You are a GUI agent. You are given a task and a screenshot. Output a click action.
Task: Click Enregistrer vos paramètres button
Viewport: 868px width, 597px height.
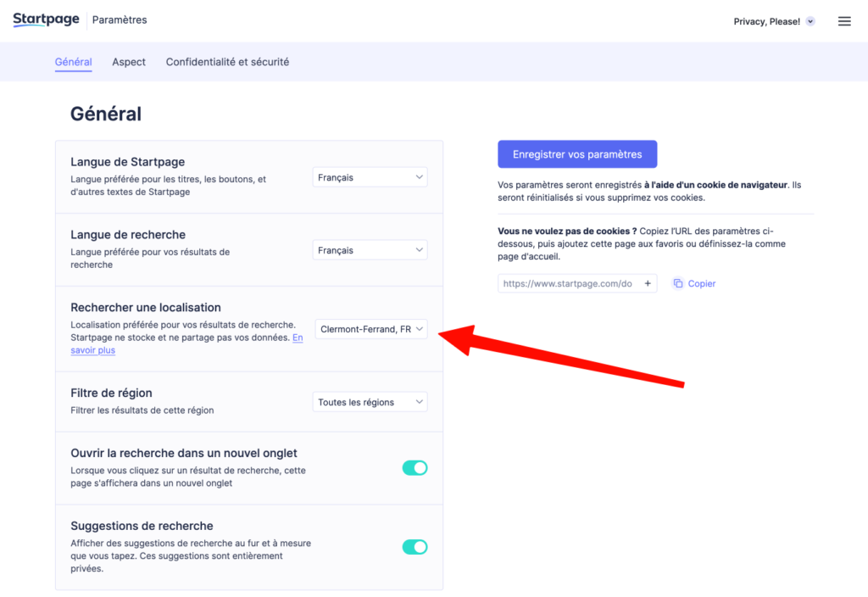[577, 154]
